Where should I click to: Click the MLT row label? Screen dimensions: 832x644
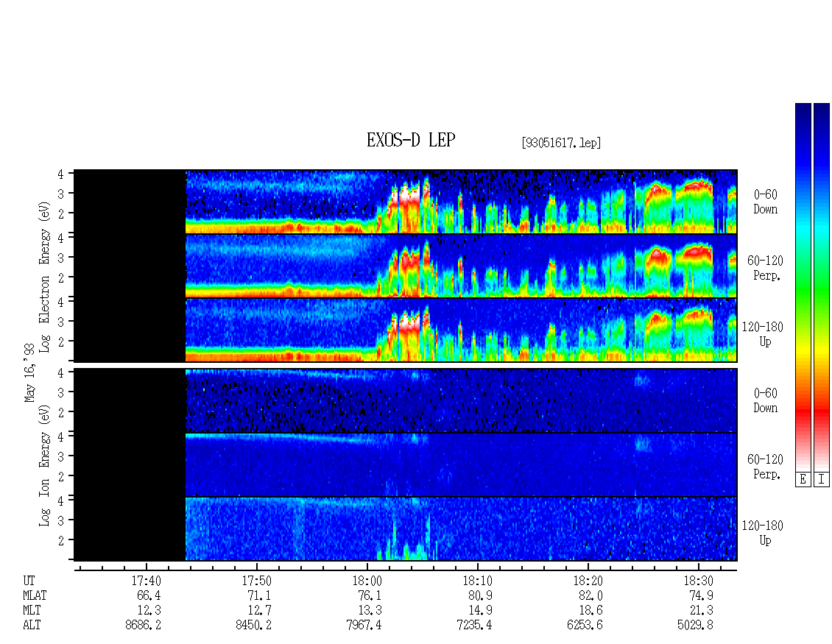32,611
